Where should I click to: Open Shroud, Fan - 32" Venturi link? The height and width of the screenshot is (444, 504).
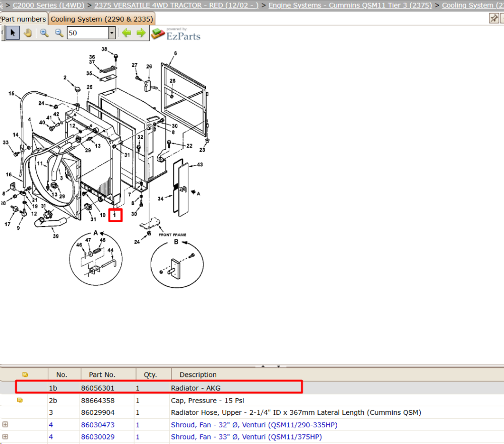pos(254,425)
